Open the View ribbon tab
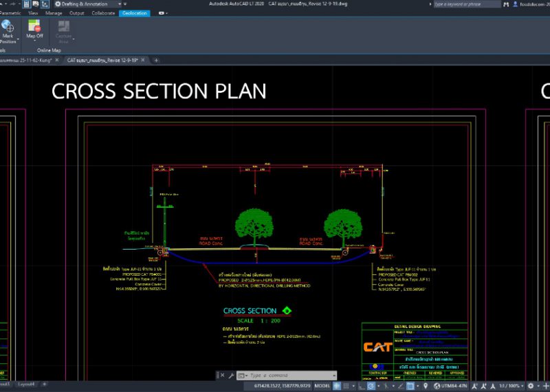550x392 pixels. (x=33, y=13)
